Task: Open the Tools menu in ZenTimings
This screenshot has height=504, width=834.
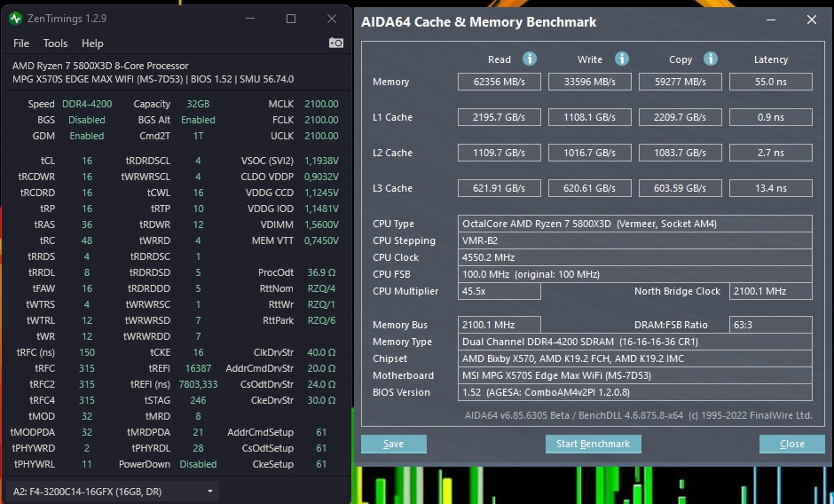Action: coord(55,43)
